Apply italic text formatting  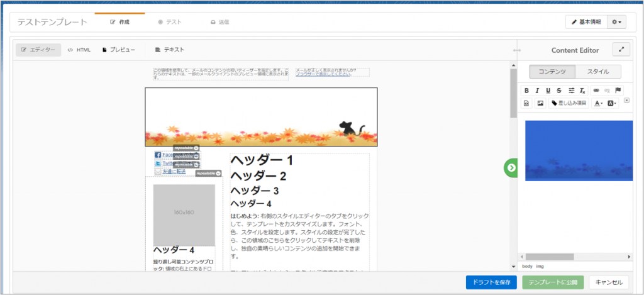537,91
